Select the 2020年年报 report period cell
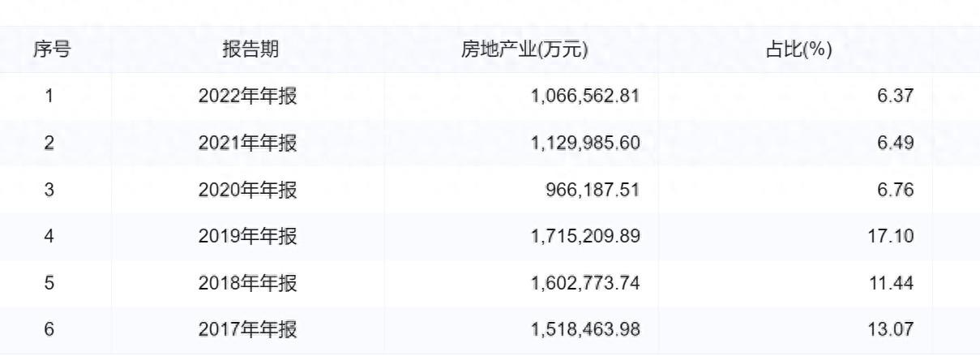 coord(248,191)
